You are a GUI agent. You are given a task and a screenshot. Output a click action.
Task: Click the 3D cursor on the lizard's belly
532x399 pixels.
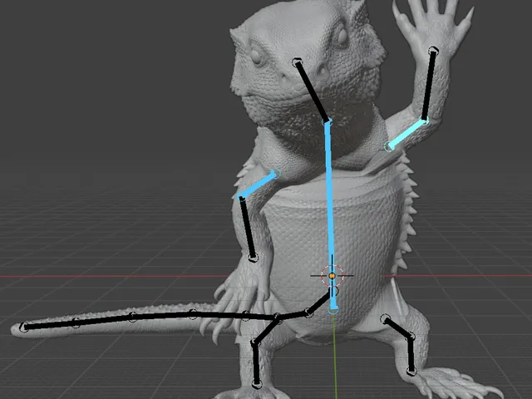pos(332,275)
